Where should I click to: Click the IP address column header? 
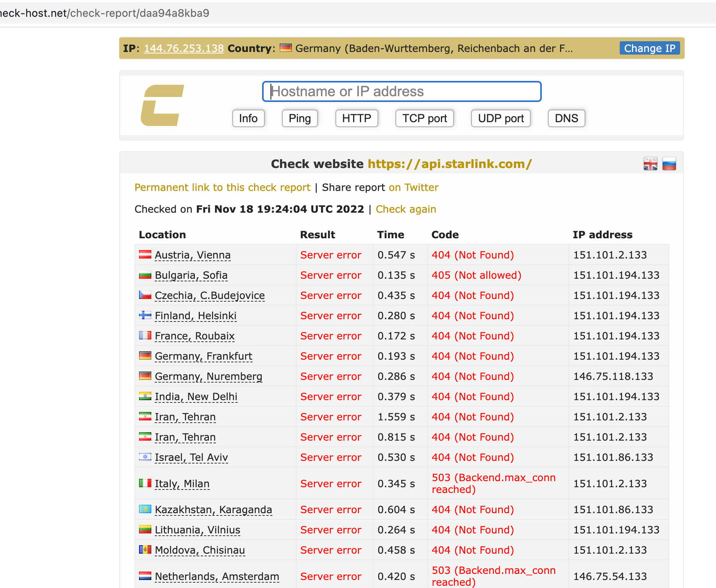point(603,235)
